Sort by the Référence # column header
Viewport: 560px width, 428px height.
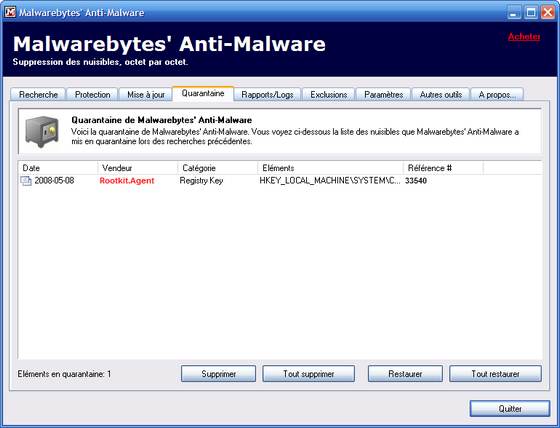point(443,168)
